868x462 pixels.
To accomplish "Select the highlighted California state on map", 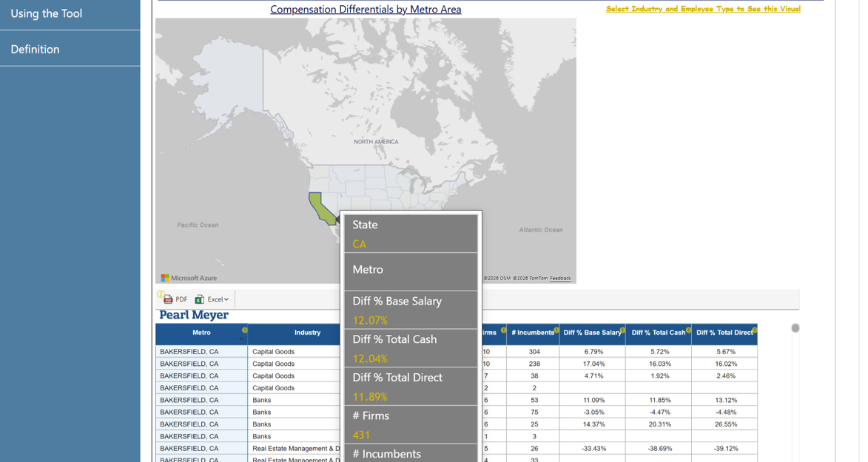I will (321, 207).
